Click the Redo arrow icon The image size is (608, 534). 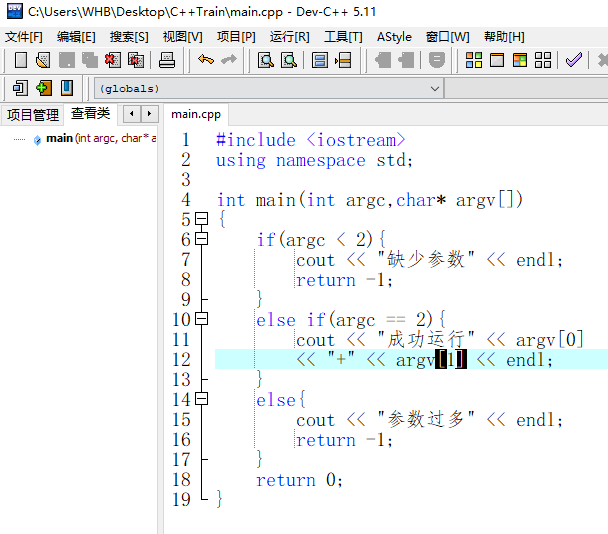tap(229, 59)
